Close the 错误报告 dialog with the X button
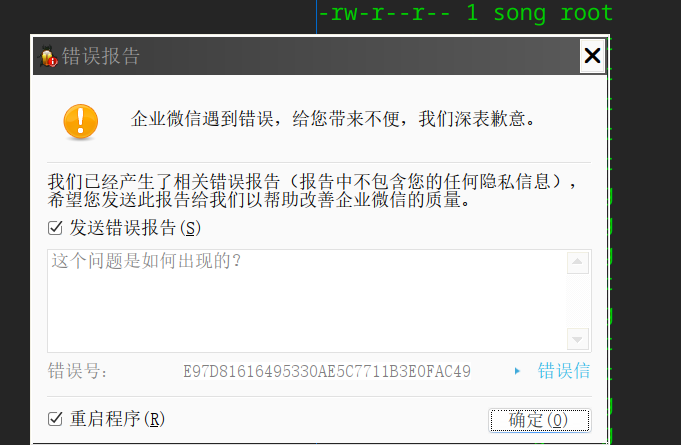Screen dimensions: 681x445 click(x=592, y=56)
